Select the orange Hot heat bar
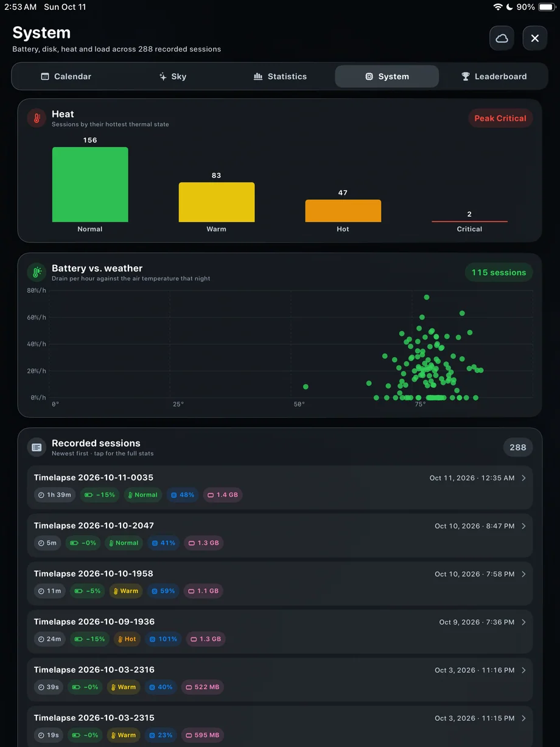560x747 pixels. coord(343,211)
